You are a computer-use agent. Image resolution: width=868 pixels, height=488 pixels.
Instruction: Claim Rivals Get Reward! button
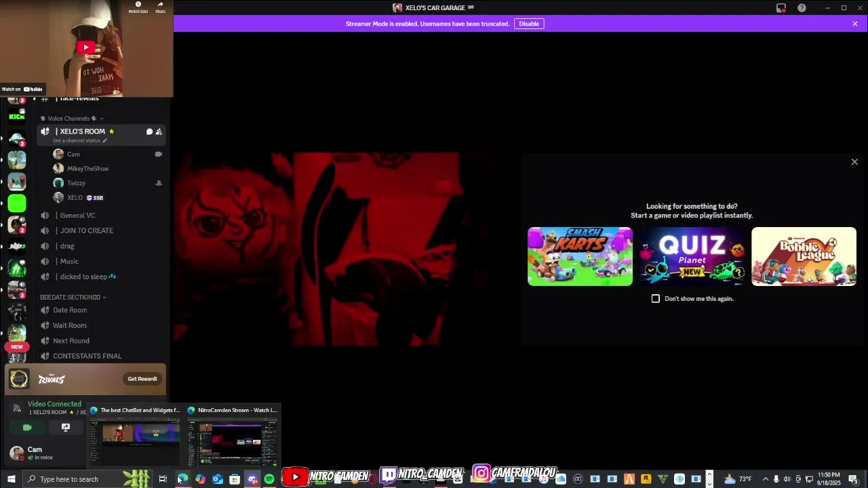pyautogui.click(x=142, y=379)
